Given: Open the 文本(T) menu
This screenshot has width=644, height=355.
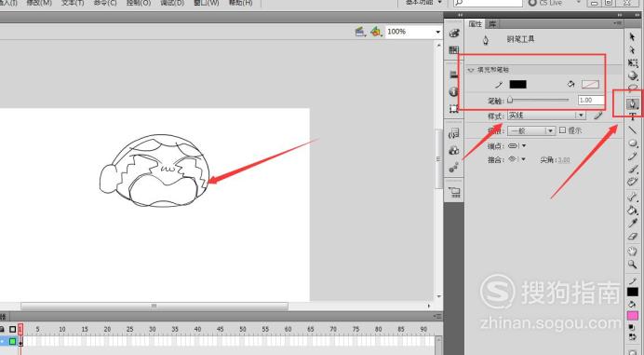Looking at the screenshot, I should click(x=73, y=3).
